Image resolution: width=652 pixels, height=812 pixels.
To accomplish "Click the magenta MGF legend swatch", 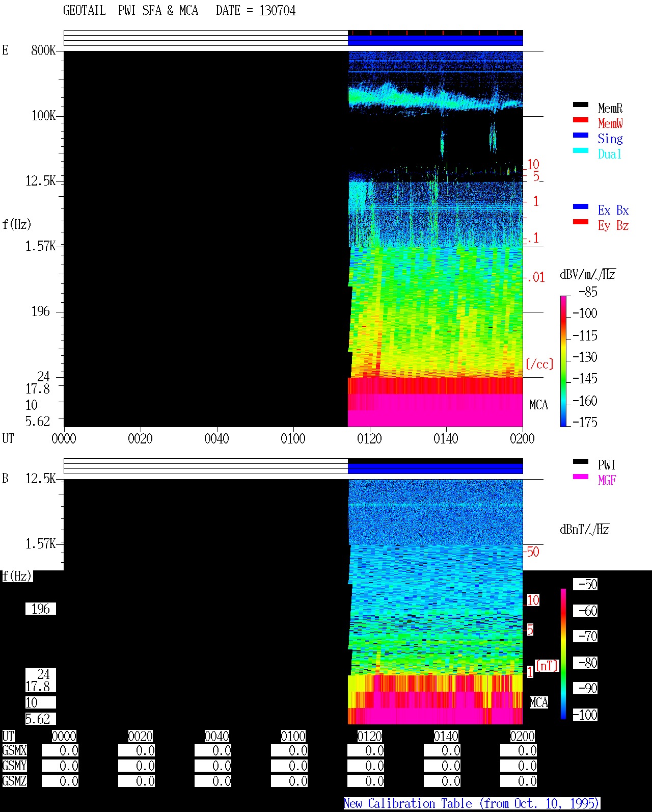I will pos(581,477).
